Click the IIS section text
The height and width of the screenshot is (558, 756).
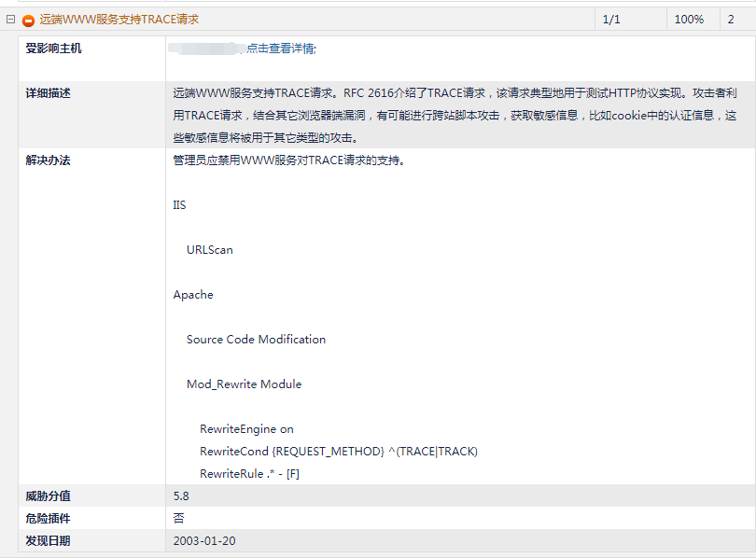(179, 204)
